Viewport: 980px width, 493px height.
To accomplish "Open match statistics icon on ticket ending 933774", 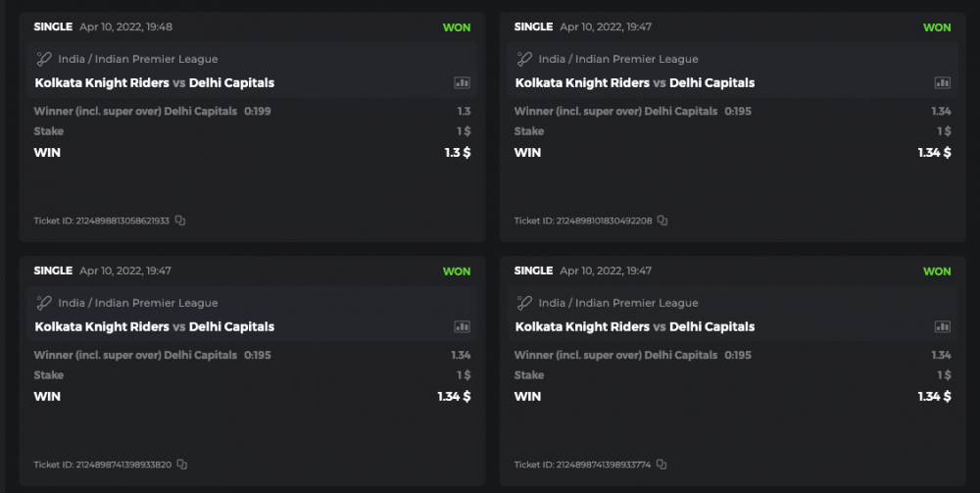I will [x=942, y=326].
